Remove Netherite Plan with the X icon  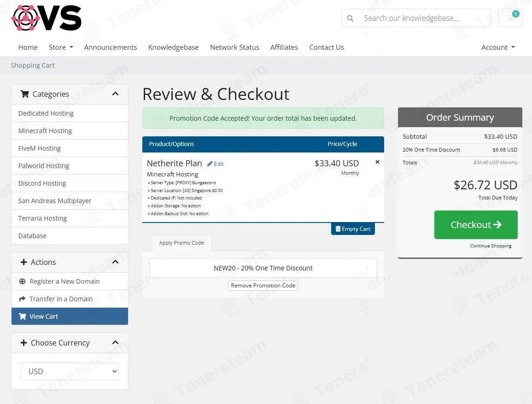click(377, 162)
